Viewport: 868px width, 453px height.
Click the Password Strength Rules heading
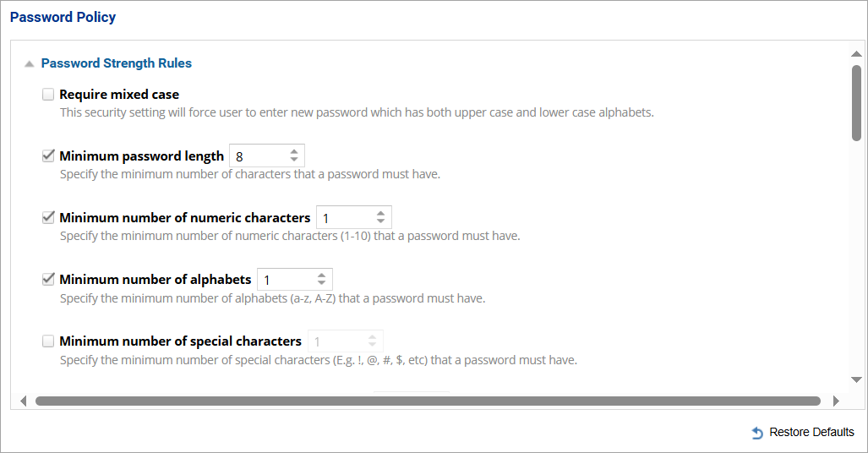point(116,63)
